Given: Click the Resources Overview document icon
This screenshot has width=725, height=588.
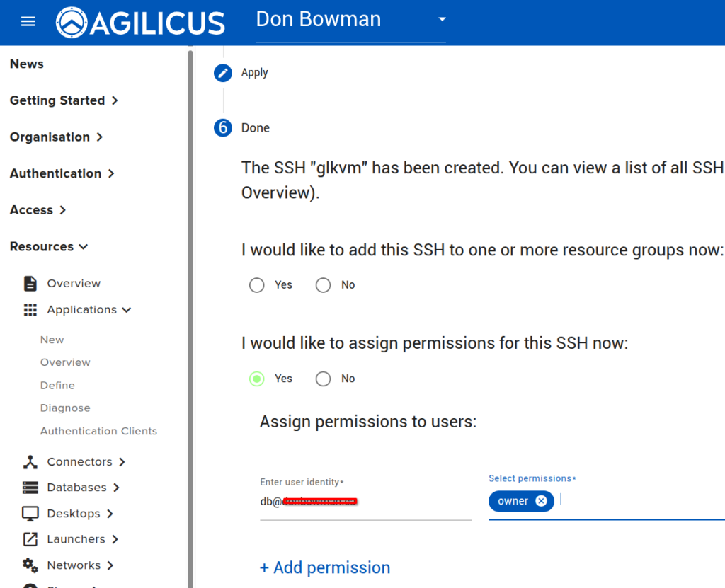Looking at the screenshot, I should coord(30,284).
